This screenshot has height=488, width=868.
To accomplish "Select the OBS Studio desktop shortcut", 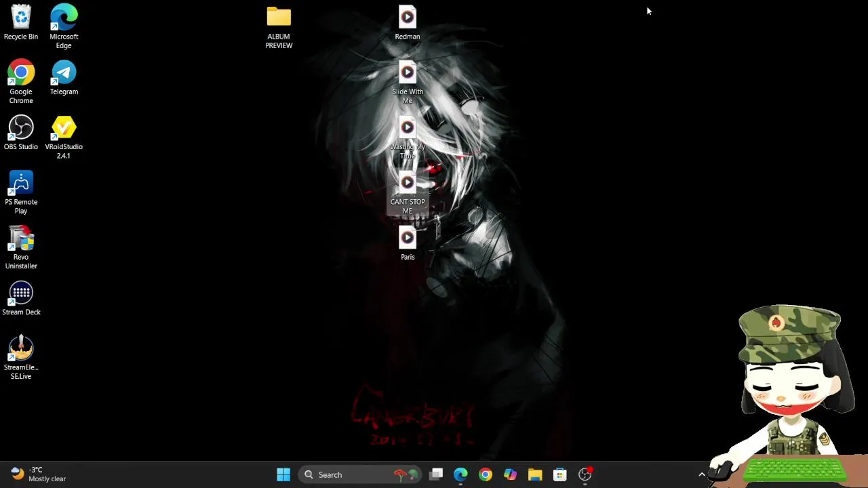I will point(21,133).
